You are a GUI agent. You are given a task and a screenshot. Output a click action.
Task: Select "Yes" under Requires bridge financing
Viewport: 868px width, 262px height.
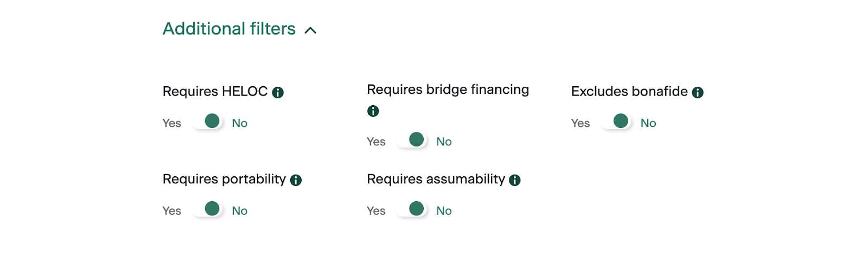click(376, 142)
